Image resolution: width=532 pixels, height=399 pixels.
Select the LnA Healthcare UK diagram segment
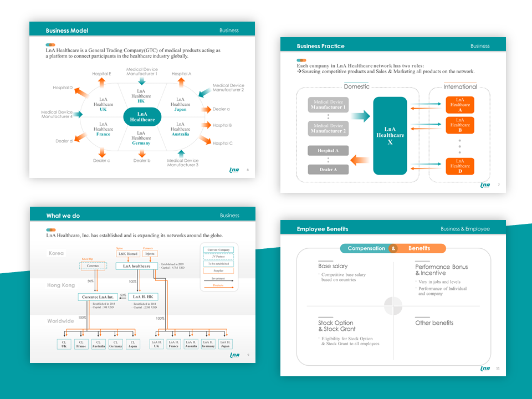click(103, 105)
